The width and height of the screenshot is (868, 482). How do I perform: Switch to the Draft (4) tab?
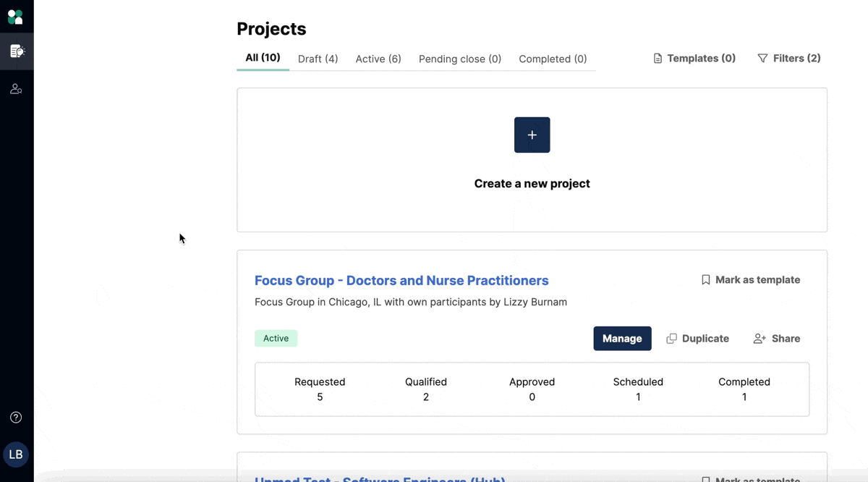pos(318,59)
